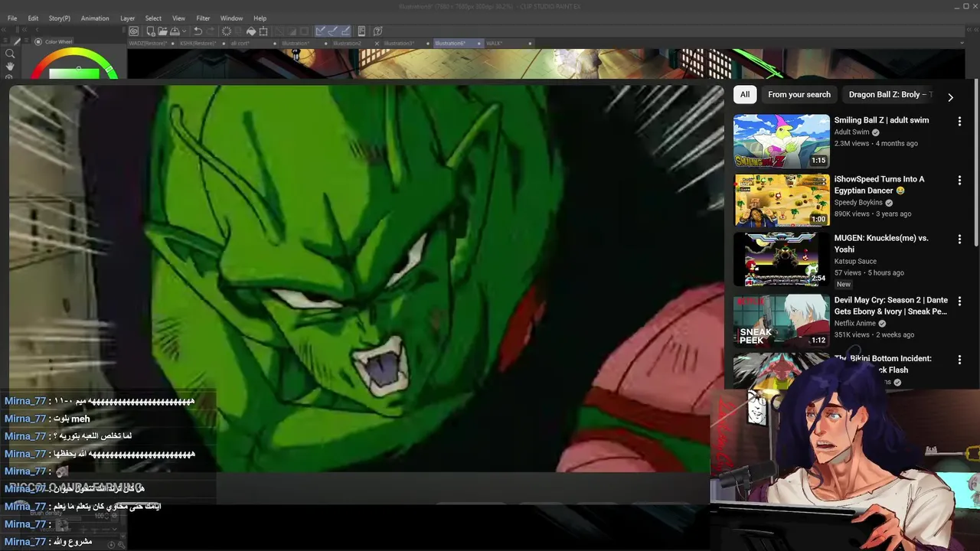
Task: Select the Zoom magnifier tool
Action: 10,54
